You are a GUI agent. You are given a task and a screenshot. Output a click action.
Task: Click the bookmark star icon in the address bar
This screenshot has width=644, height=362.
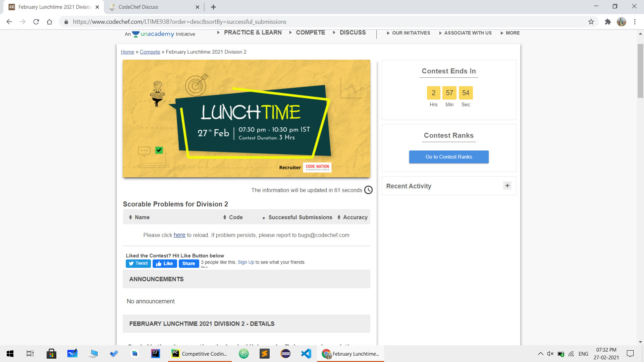591,22
